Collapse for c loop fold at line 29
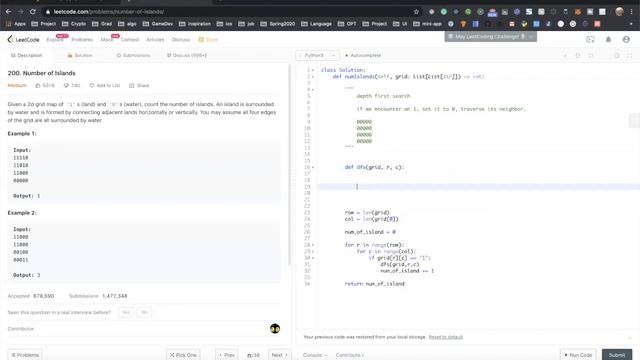This screenshot has height=360, width=640. point(313,251)
